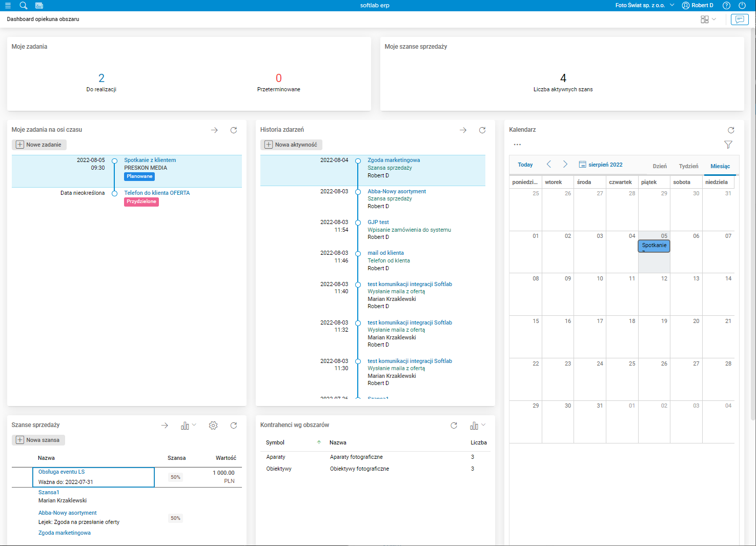Open the Spotkanie calendar event on day 05
The width and height of the screenshot is (756, 546).
click(654, 246)
